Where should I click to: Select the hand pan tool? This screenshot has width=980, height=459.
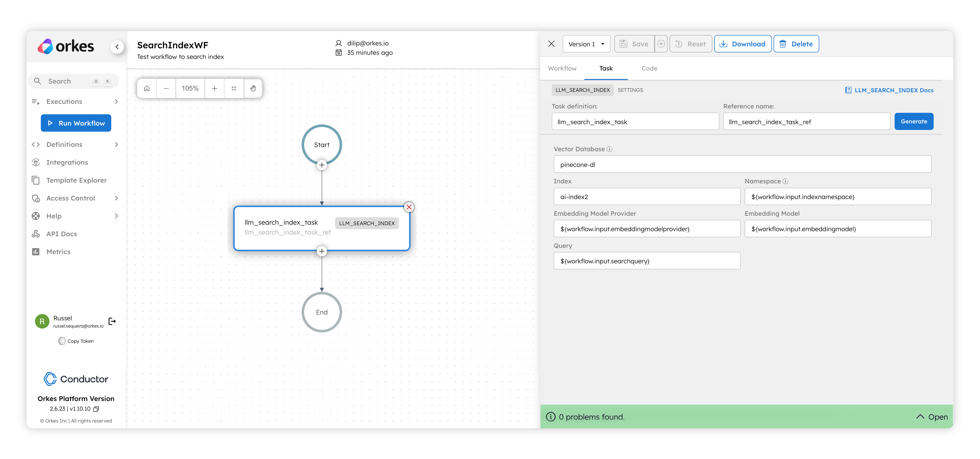(253, 88)
